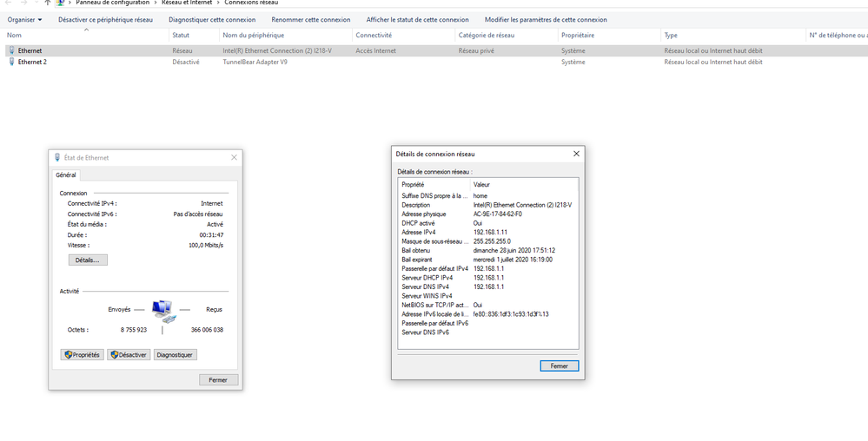The height and width of the screenshot is (441, 868).
Task: Click the Vitesse 100,0 Mbits/s value
Action: (206, 245)
